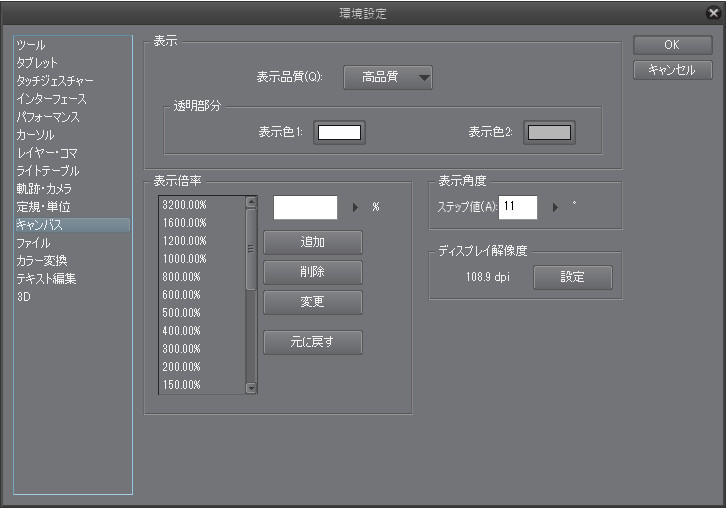The image size is (727, 509).
Task: Open 表示品質 dropdown showing 高品質
Action: (x=388, y=77)
